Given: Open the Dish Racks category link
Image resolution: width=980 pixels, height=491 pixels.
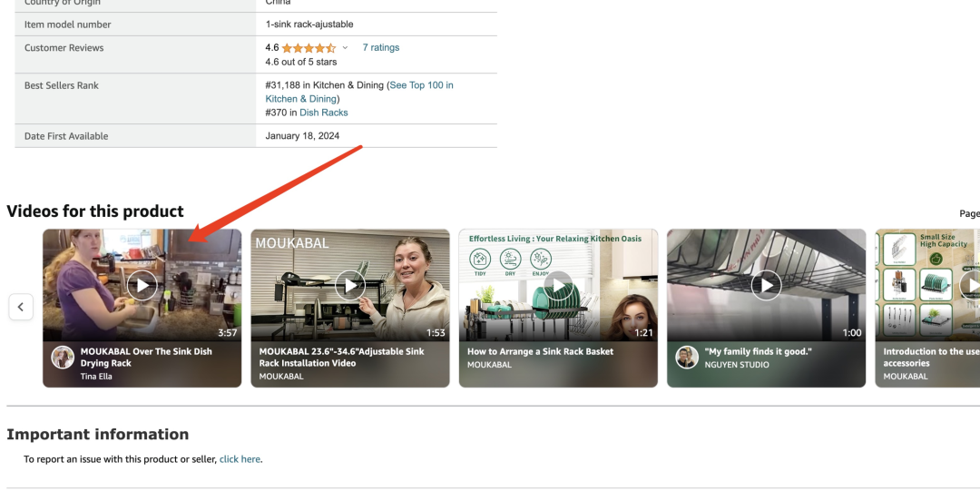Looking at the screenshot, I should [x=324, y=113].
